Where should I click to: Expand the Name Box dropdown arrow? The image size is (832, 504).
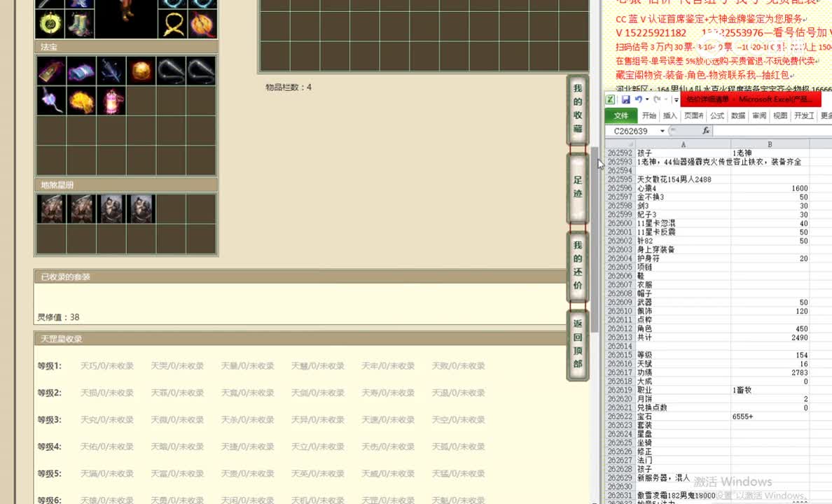[663, 131]
